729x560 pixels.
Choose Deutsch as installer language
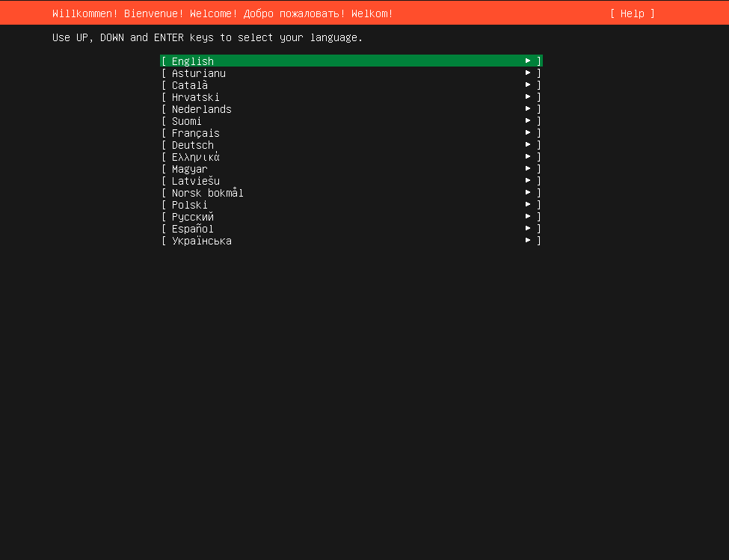192,145
